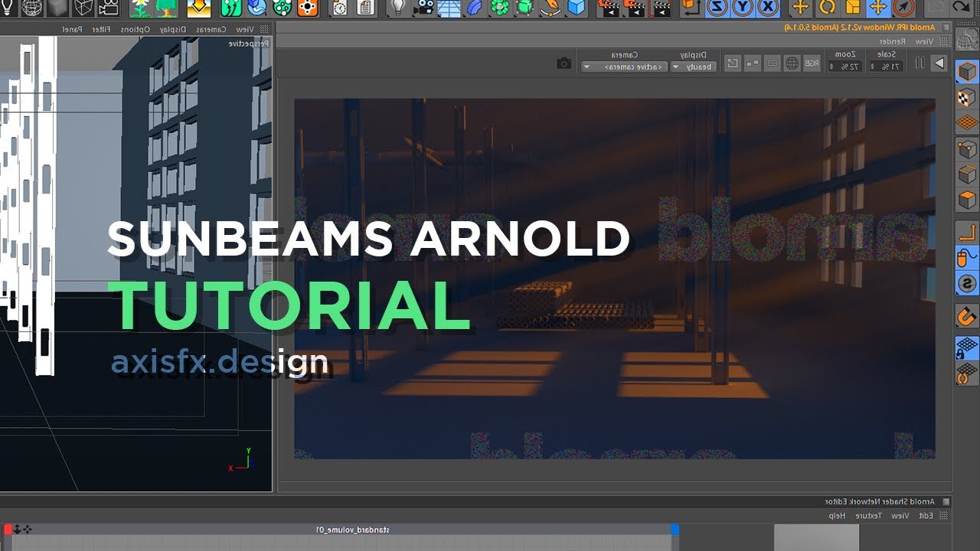Enable Texture mode in the side palette
This screenshot has width=980, height=551.
967,97
